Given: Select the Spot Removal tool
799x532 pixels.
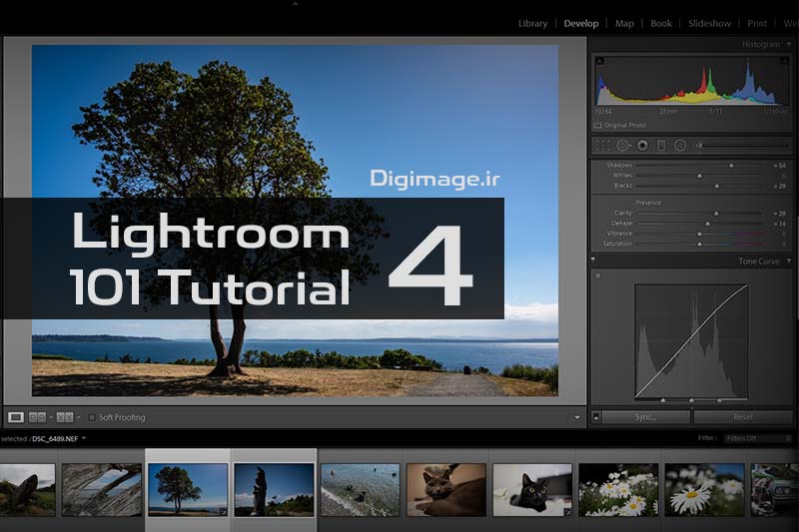Looking at the screenshot, I should coord(622,145).
